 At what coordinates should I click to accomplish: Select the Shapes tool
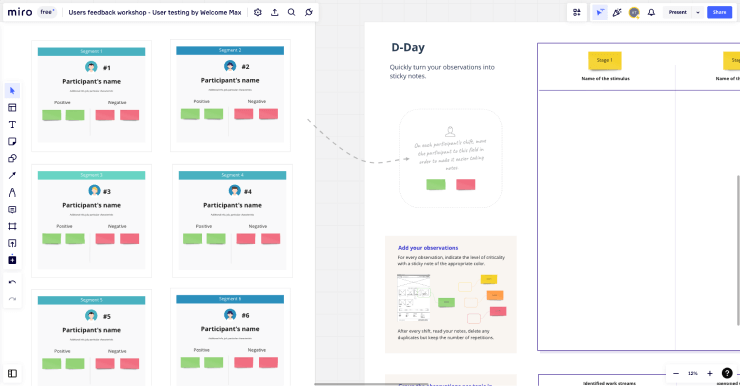(12, 159)
